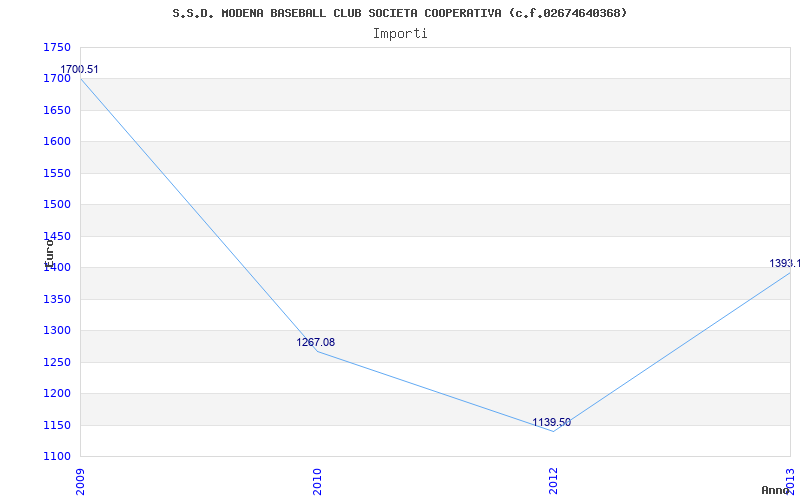Viewport: 800px width, 500px height.
Task: Click the y-axis value 1500
Action: click(57, 205)
